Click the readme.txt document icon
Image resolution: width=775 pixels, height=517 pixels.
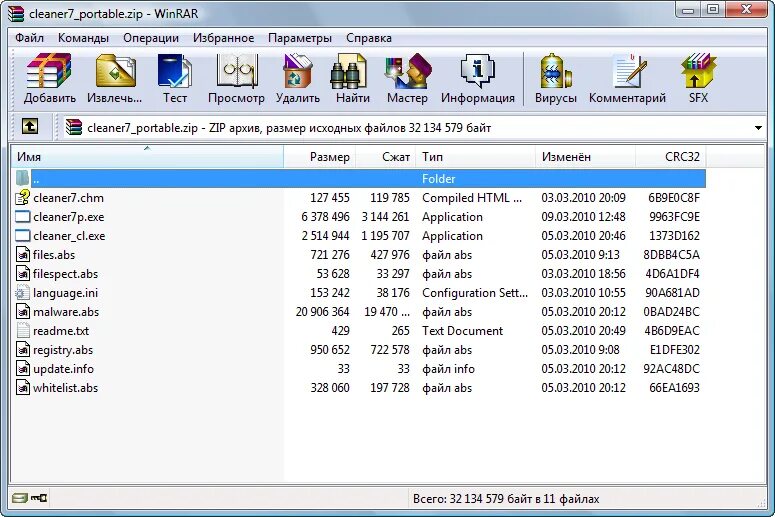(x=23, y=330)
